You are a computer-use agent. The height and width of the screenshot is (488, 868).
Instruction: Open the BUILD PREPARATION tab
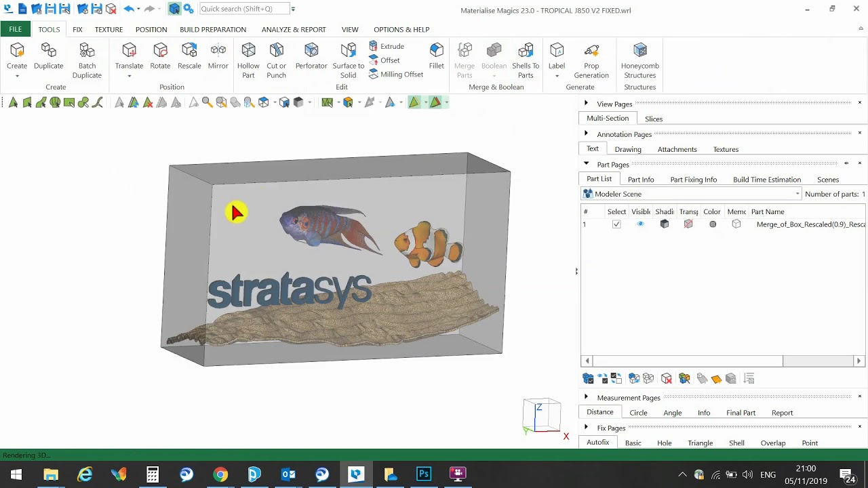point(213,29)
